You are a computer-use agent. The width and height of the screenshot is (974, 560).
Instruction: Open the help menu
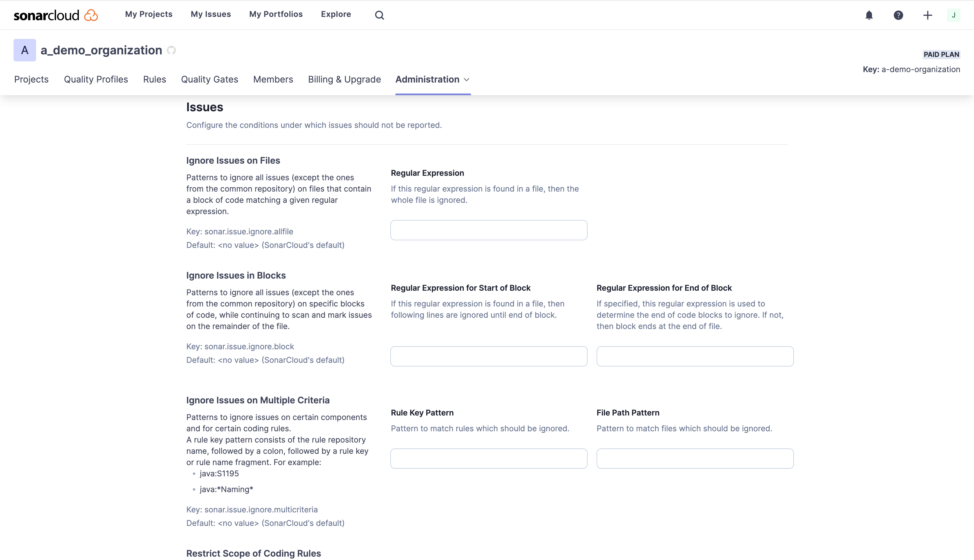point(898,15)
